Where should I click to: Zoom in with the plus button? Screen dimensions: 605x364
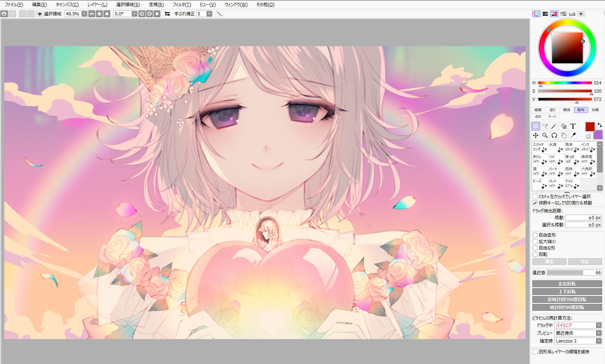coord(99,14)
